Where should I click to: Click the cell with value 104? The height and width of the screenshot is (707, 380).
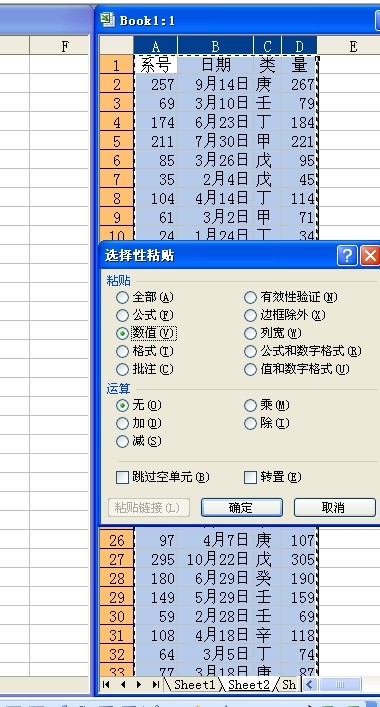156,198
